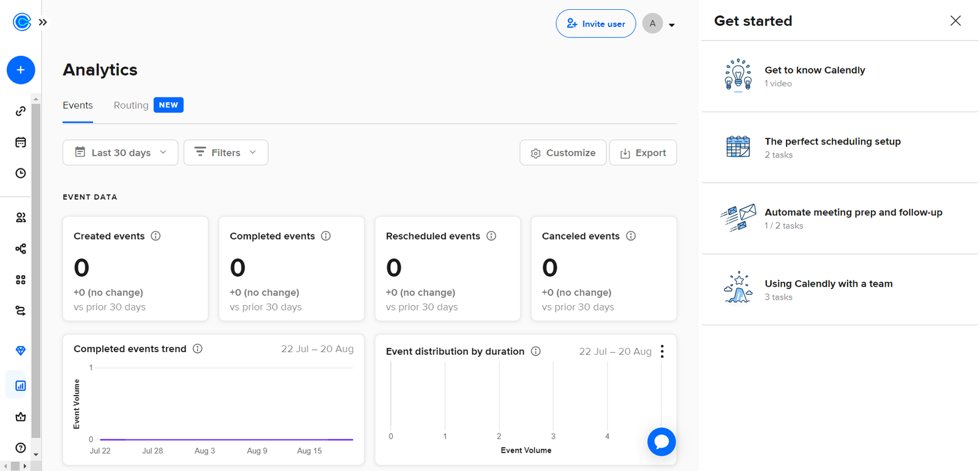
Task: Click the Created events value 0
Action: (x=81, y=268)
